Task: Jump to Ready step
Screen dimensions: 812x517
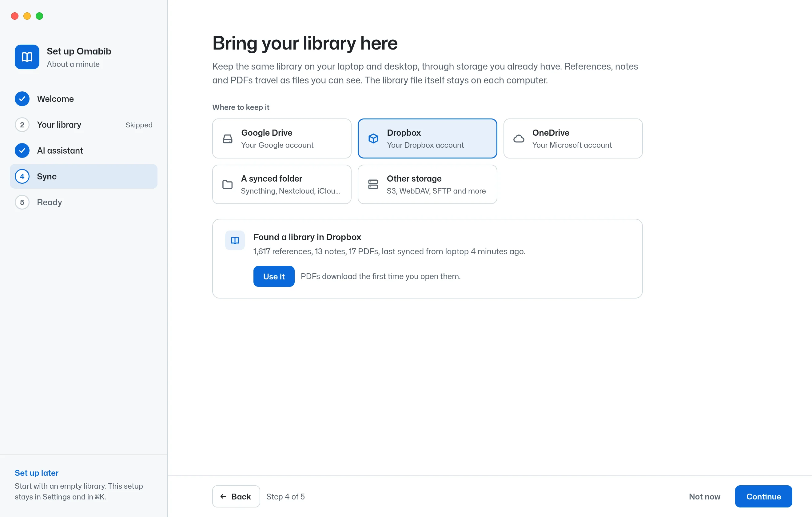Action: click(x=84, y=202)
